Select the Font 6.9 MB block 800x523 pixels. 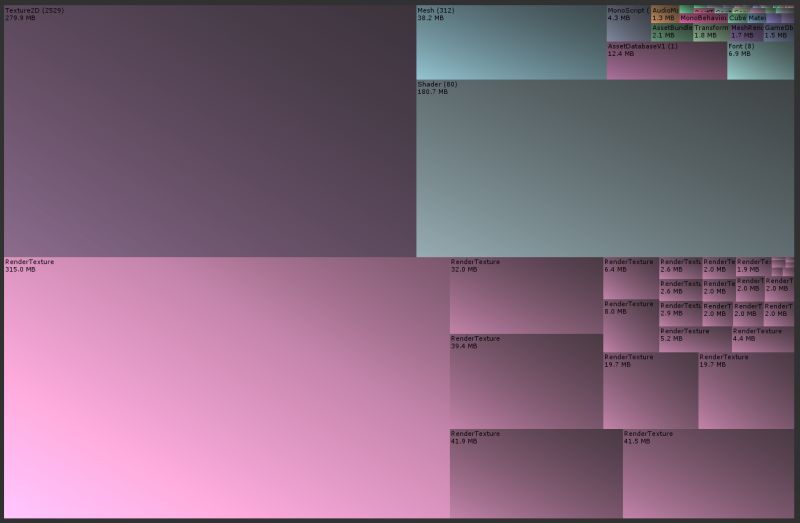click(760, 61)
